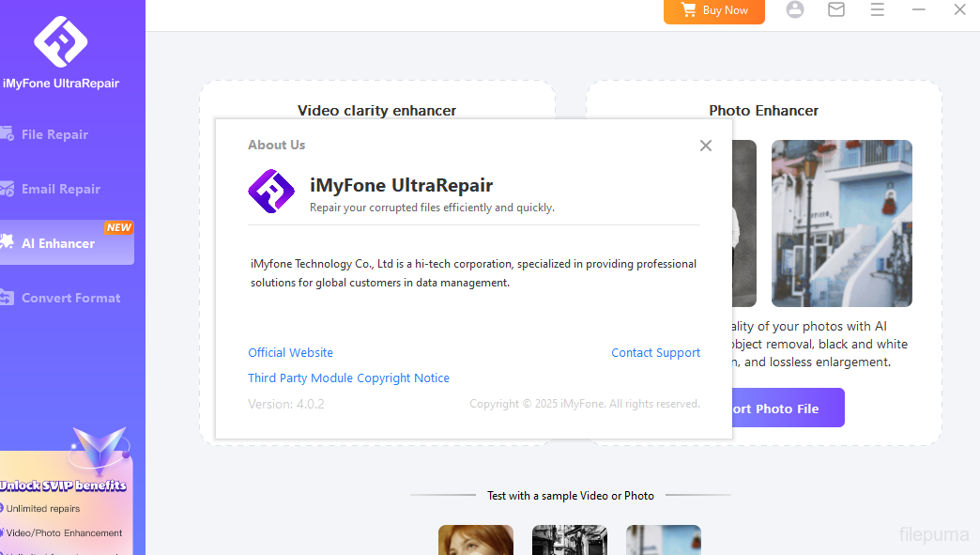Open the AI Enhancer sidebar section

pos(58,243)
